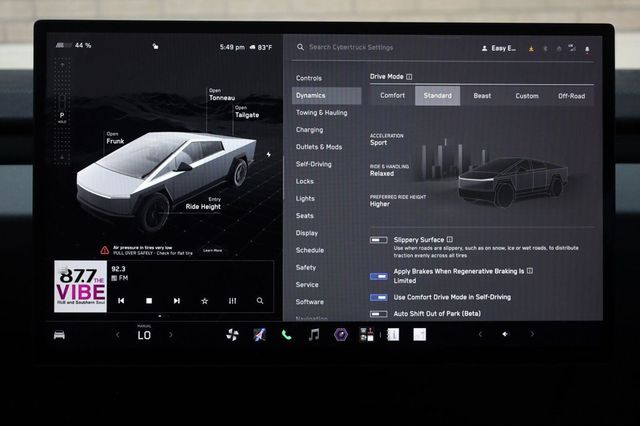Image resolution: width=640 pixels, height=426 pixels.
Task: Open software update download icon
Action: (531, 49)
